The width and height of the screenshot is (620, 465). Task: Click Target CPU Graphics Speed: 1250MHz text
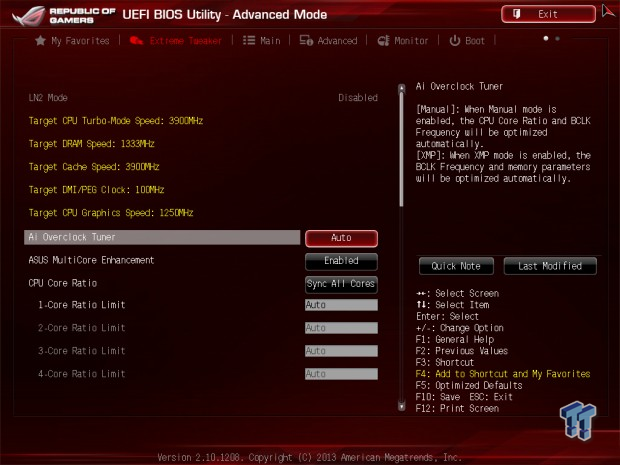pyautogui.click(x=111, y=213)
